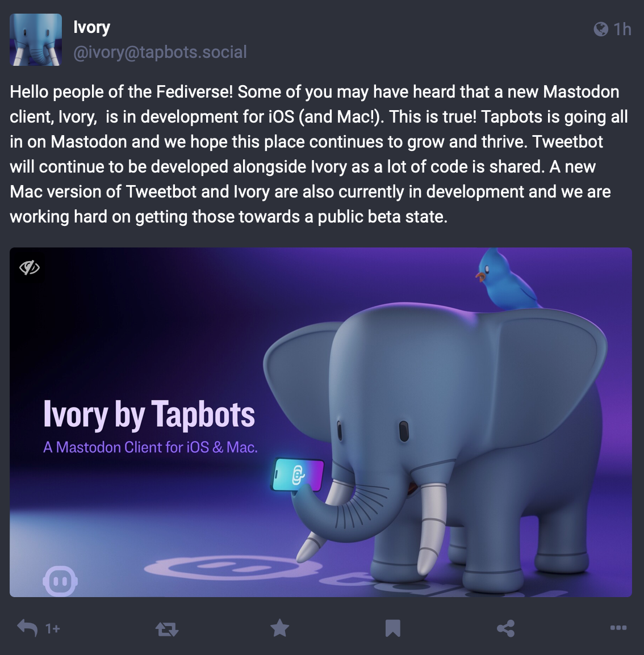The image size is (644, 655).
Task: Open the elephant image in full view
Action: pyautogui.click(x=321, y=422)
